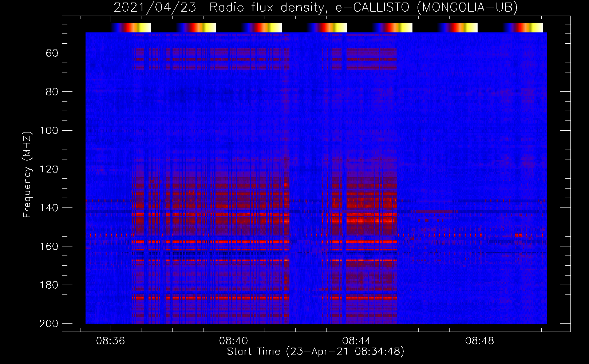Click the 160 MHz frequency tick label
The width and height of the screenshot is (589, 364).
[x=49, y=246]
